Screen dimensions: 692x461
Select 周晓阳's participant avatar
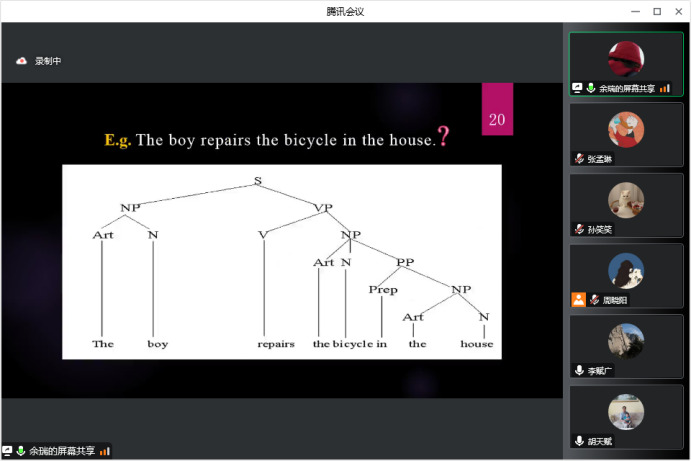(x=626, y=270)
